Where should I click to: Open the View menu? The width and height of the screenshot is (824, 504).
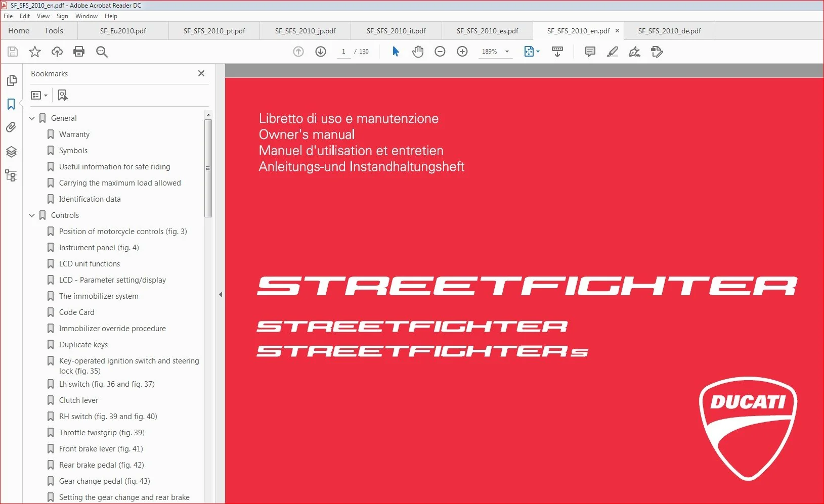pos(44,16)
